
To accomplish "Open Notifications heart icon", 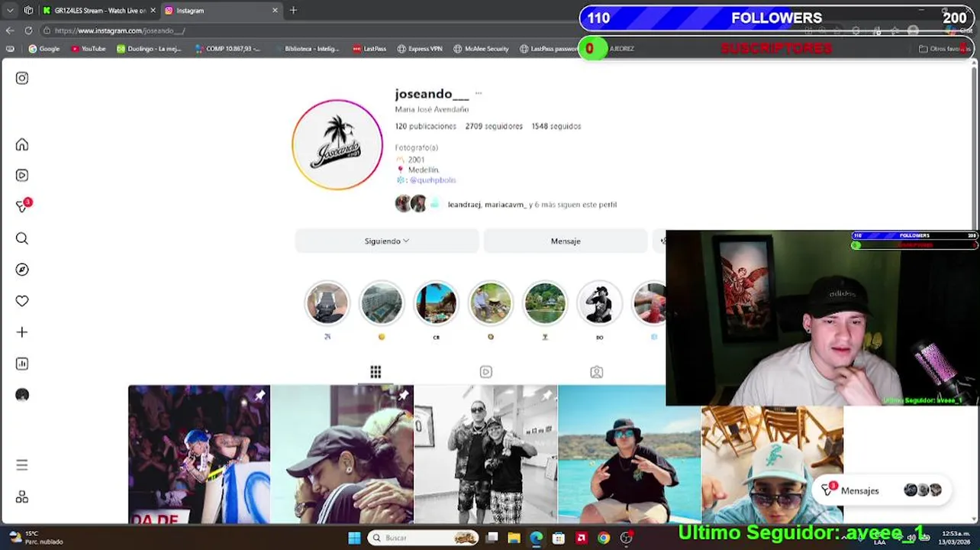I will [x=22, y=301].
